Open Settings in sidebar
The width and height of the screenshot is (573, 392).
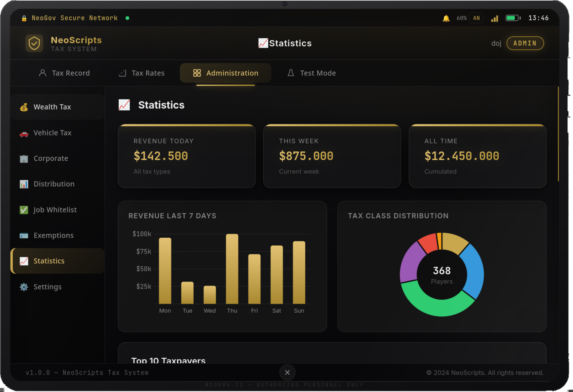coord(58,287)
